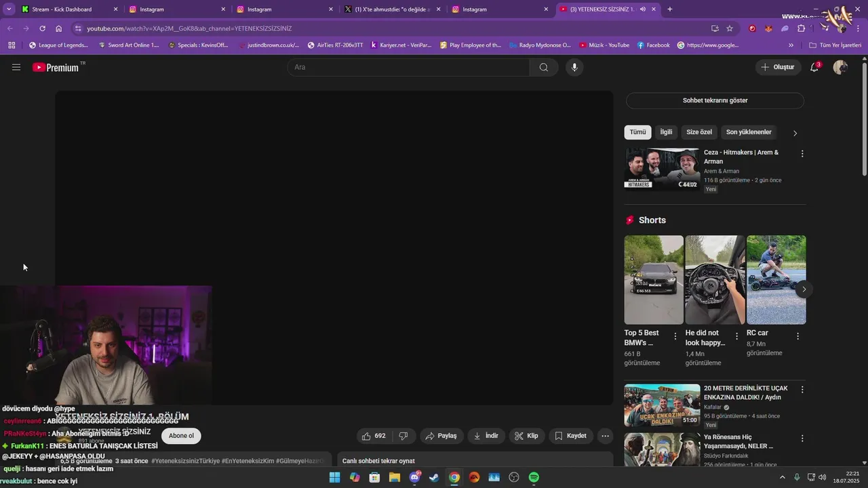
Task: Open Steam from the taskbar
Action: 434,477
